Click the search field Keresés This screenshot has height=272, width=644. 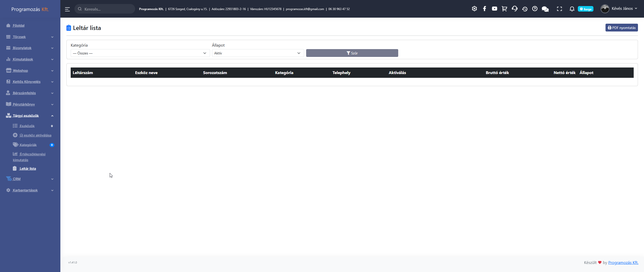105,9
